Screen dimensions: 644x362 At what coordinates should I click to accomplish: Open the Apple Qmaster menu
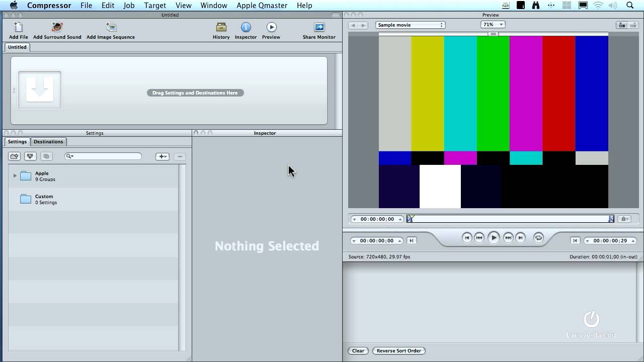coord(262,5)
